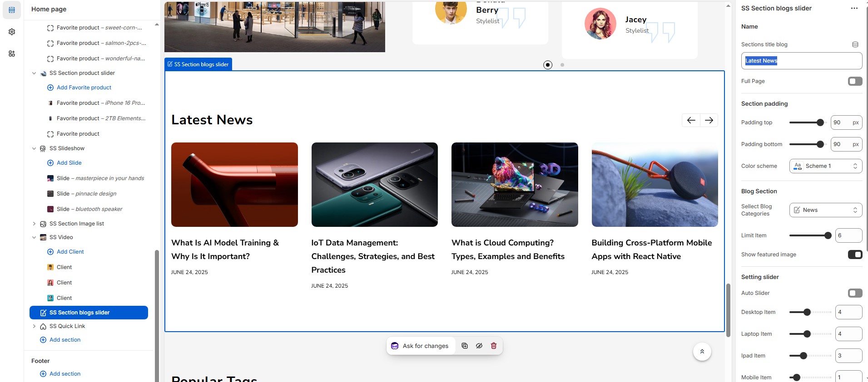Expand the SS Quick Link section
The width and height of the screenshot is (868, 382).
coord(34,326)
